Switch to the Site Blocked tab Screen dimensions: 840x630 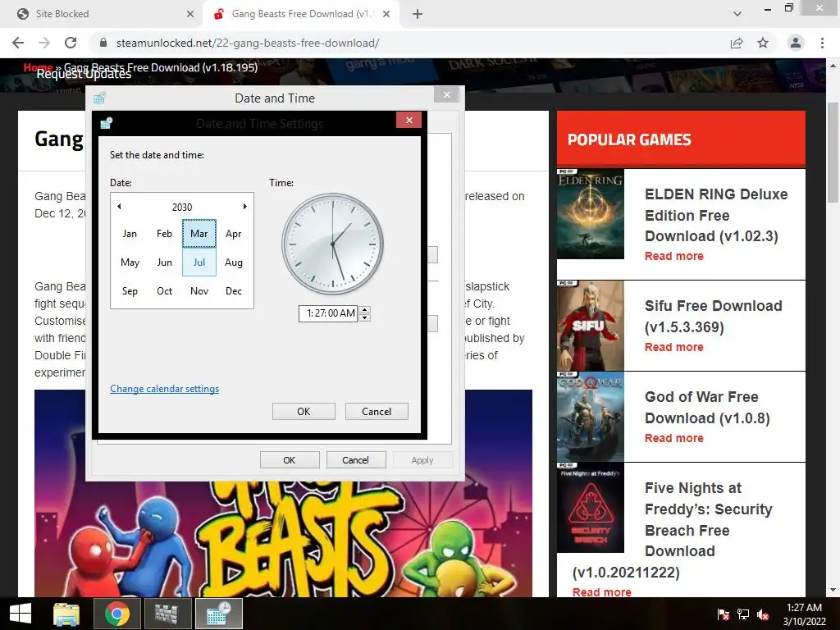point(103,14)
